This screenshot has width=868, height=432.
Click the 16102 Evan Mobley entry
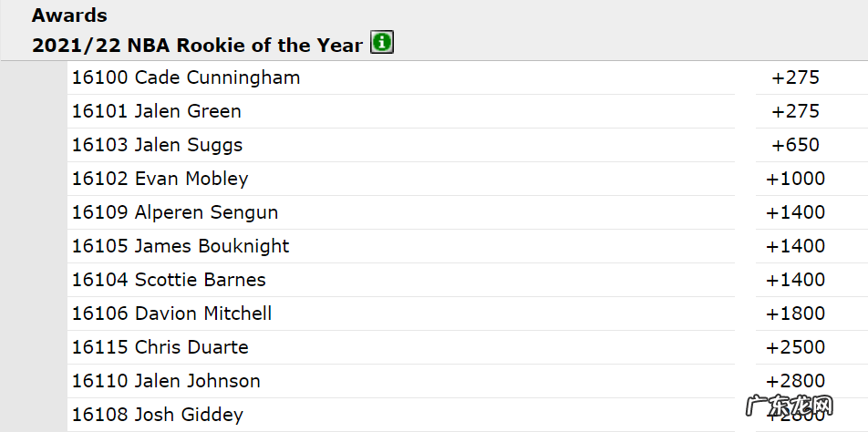(160, 179)
